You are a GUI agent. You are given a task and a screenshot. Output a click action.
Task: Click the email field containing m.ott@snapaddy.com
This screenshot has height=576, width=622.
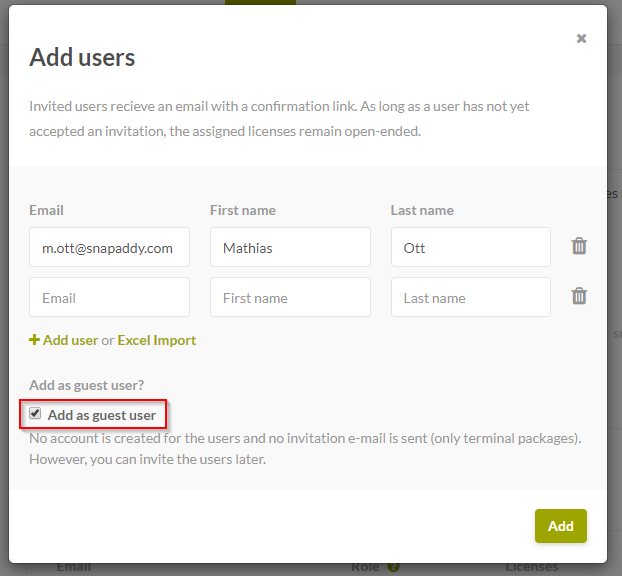(x=109, y=247)
